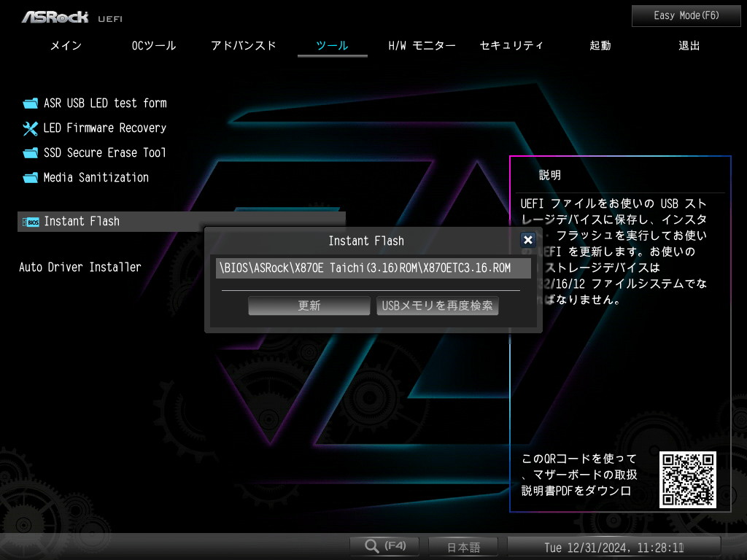Click the SSD Secure Erase Tool folder icon
This screenshot has height=560, width=747.
(31, 153)
